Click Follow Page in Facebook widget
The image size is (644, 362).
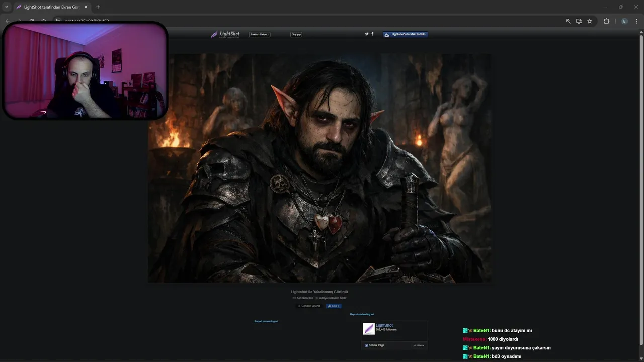click(375, 345)
